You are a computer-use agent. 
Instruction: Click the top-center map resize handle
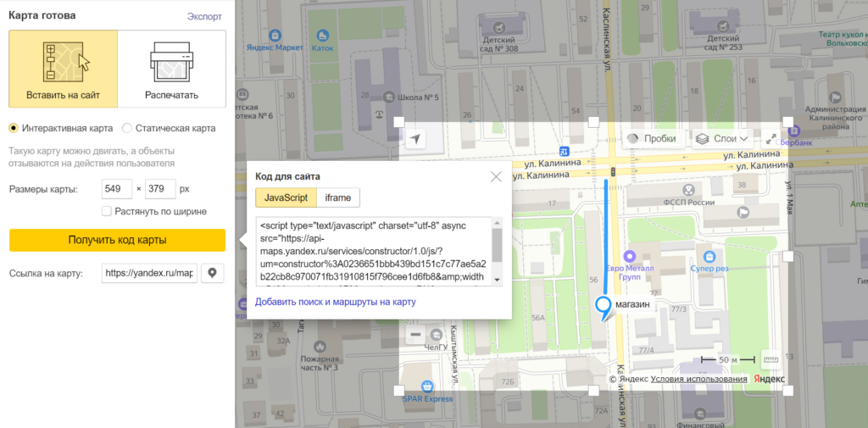click(x=593, y=122)
